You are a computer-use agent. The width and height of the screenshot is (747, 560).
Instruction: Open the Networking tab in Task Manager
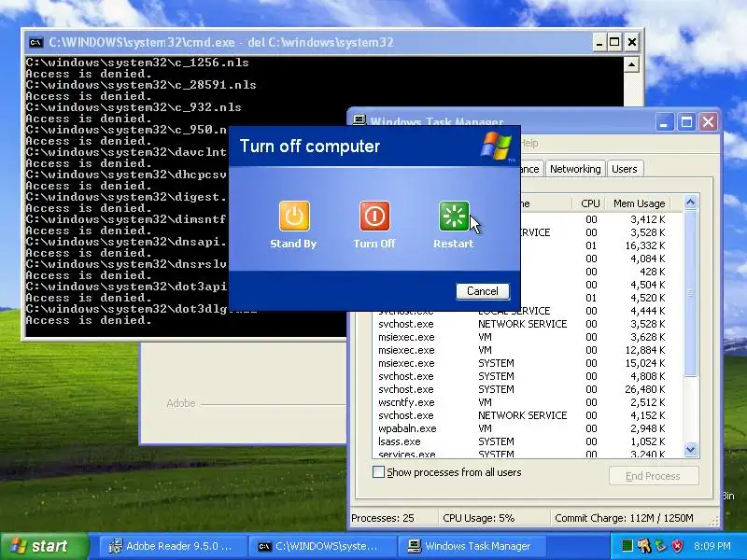click(x=575, y=169)
